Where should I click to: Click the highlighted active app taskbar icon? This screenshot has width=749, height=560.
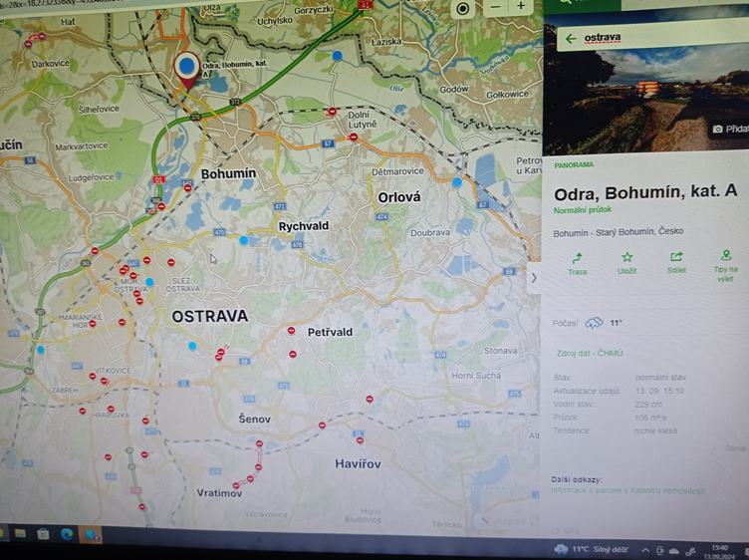click(x=91, y=534)
